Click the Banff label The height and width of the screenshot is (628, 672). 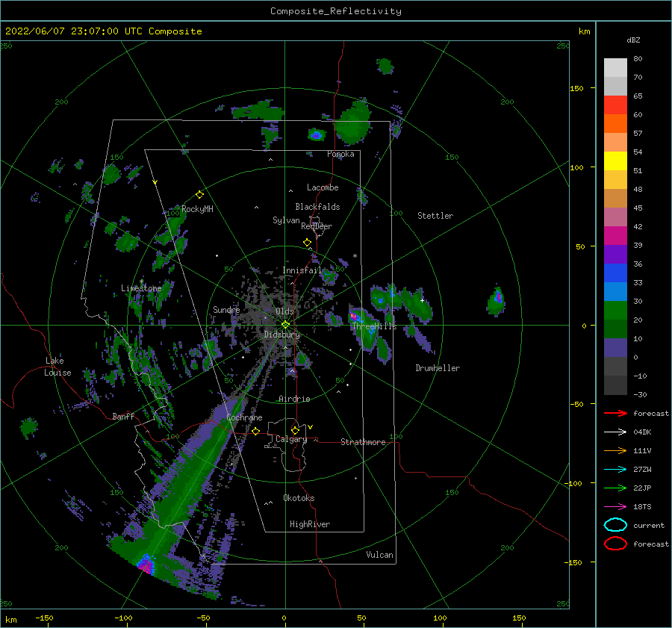[123, 416]
